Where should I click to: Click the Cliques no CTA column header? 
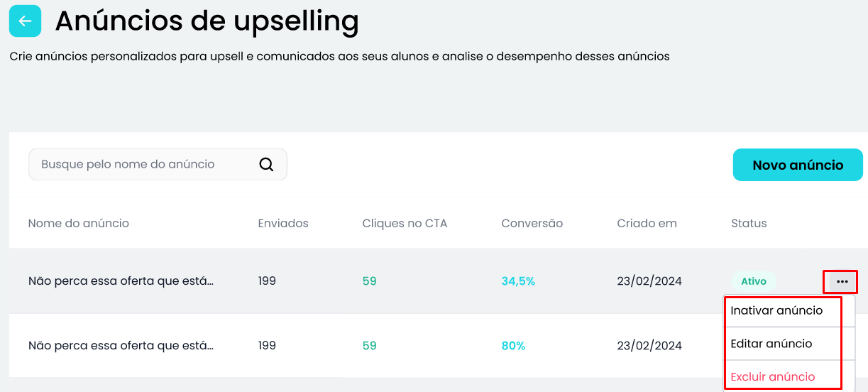click(x=405, y=224)
